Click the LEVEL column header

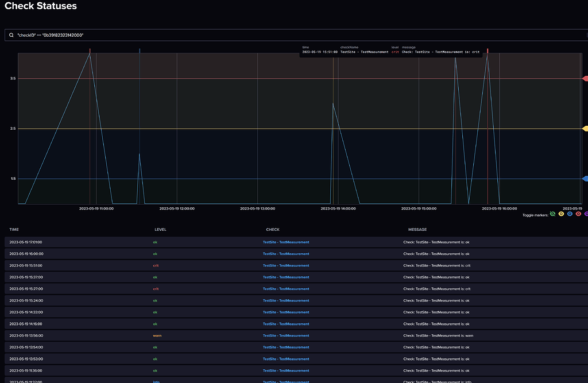coord(160,230)
